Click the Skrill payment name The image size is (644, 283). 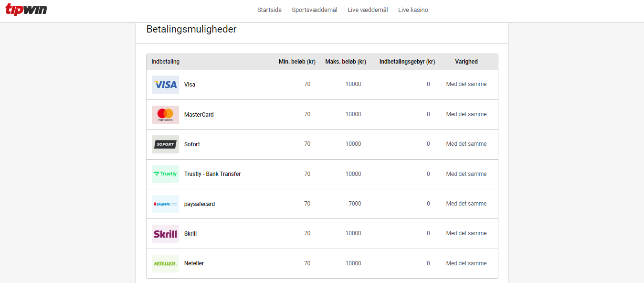pos(190,234)
